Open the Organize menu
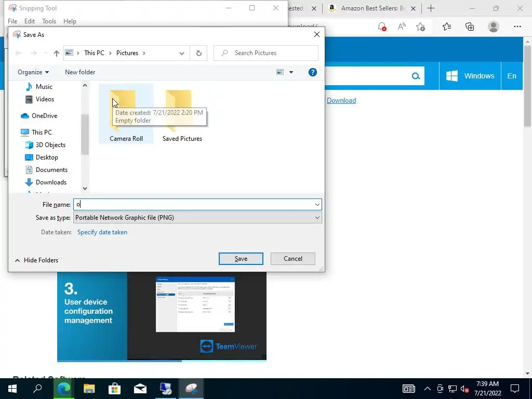 33,72
